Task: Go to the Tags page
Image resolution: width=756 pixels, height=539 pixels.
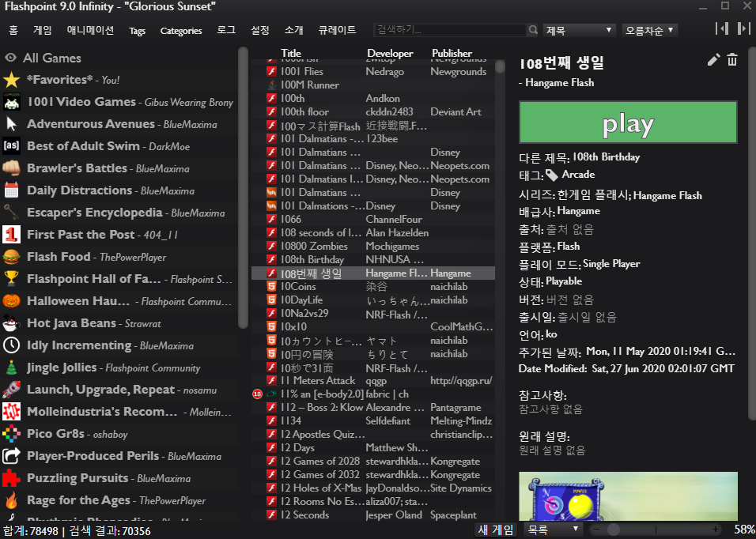Action: point(137,31)
